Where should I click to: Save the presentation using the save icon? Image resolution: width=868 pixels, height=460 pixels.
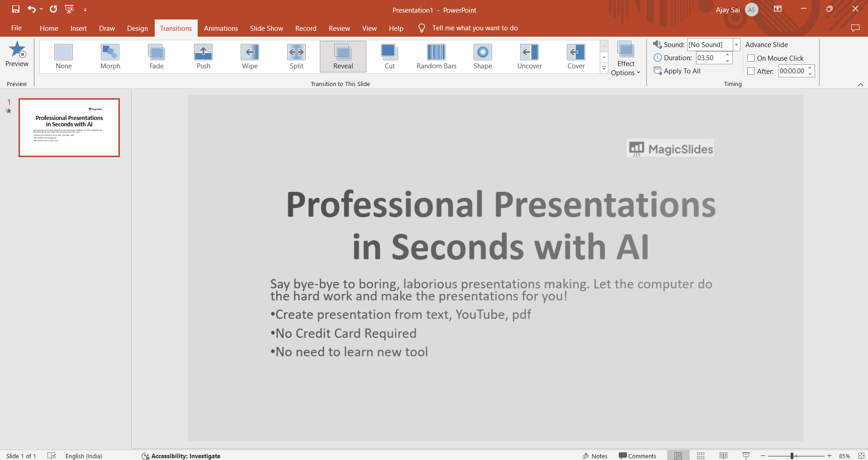pyautogui.click(x=16, y=9)
